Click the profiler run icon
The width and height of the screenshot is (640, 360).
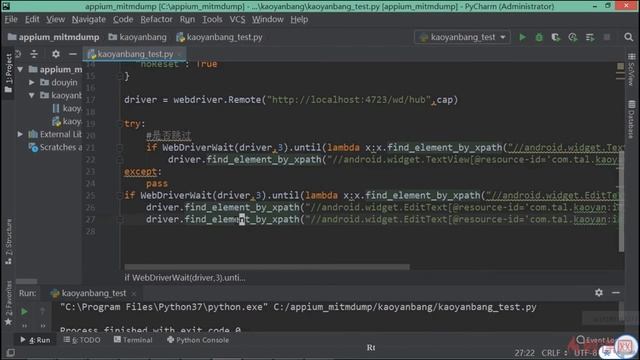click(573, 37)
